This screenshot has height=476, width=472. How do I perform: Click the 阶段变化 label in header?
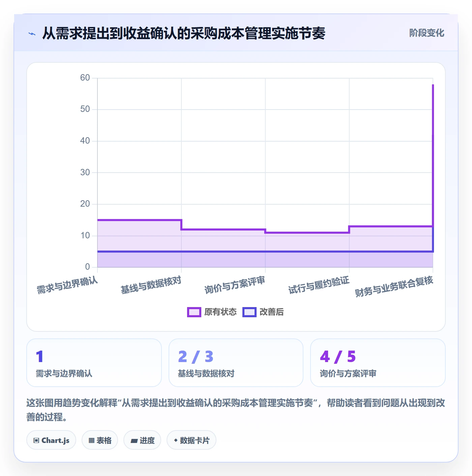[426, 33]
